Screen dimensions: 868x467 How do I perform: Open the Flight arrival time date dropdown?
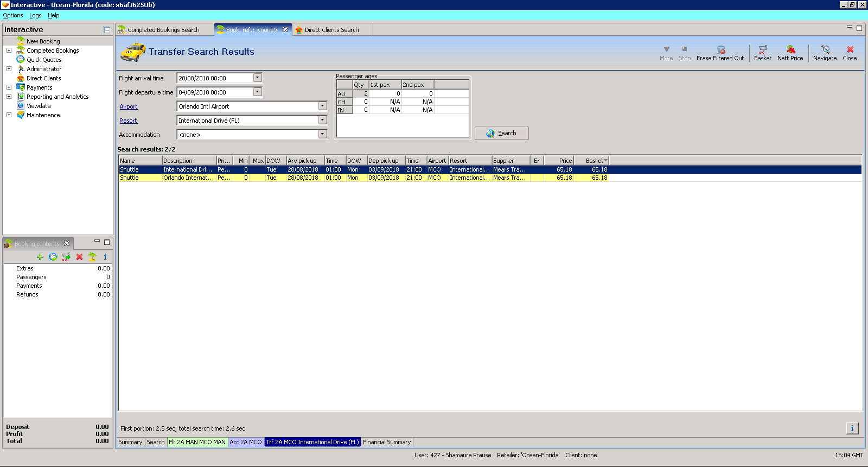pyautogui.click(x=258, y=78)
